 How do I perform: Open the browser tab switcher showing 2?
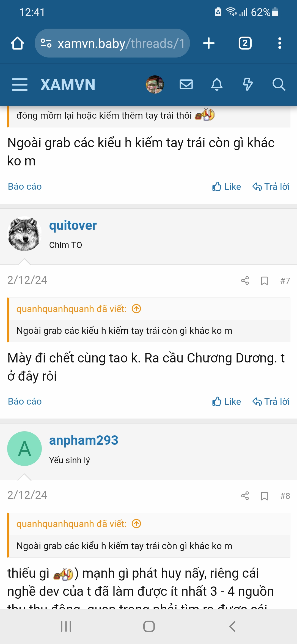coord(245,43)
